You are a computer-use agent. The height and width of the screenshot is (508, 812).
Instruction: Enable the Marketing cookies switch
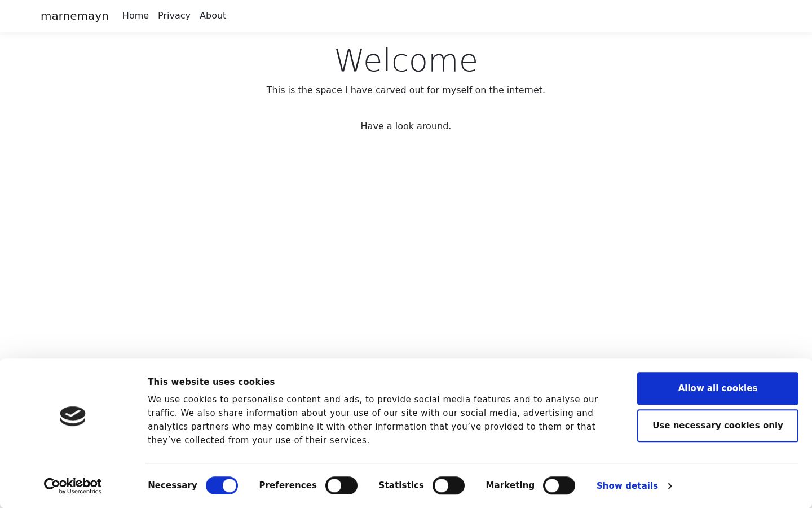point(559,485)
